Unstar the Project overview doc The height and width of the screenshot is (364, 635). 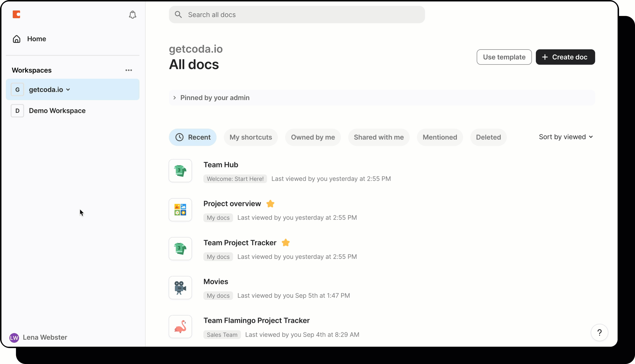[x=270, y=204]
